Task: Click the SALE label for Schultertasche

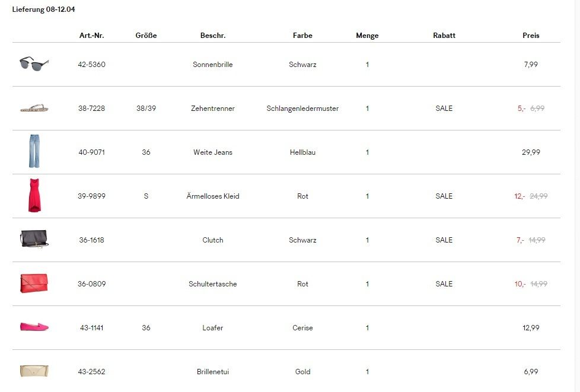Action: [444, 284]
